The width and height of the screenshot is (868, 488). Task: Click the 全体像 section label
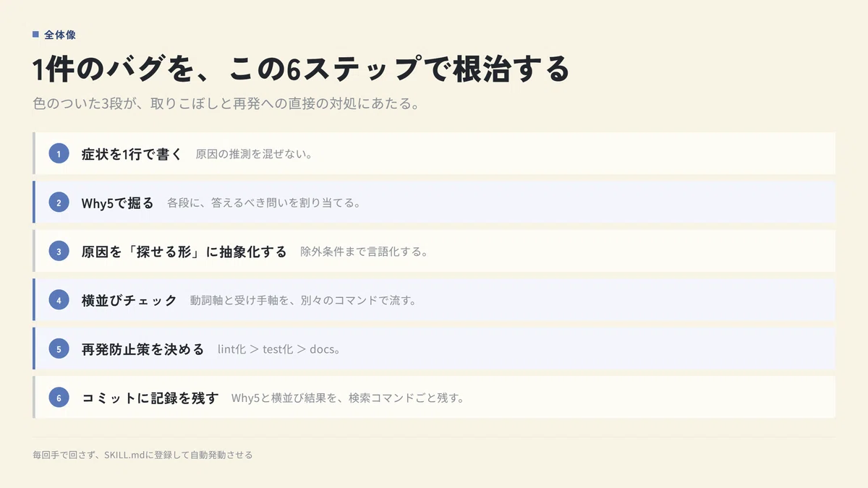tap(60, 34)
